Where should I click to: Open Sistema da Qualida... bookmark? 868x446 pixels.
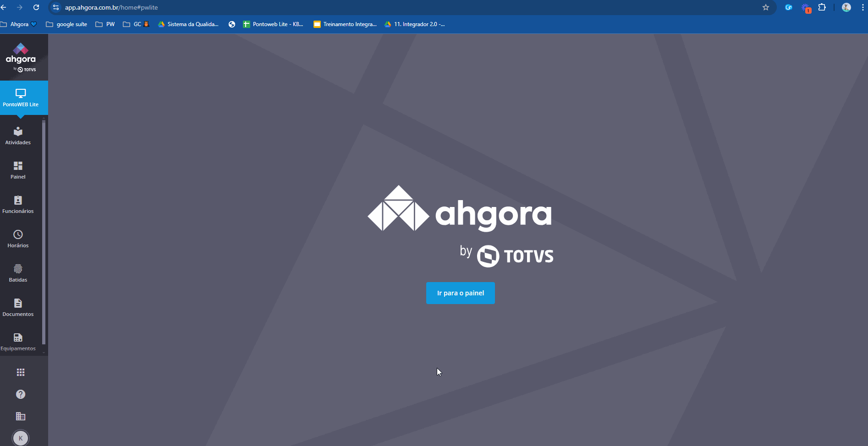[x=188, y=24]
